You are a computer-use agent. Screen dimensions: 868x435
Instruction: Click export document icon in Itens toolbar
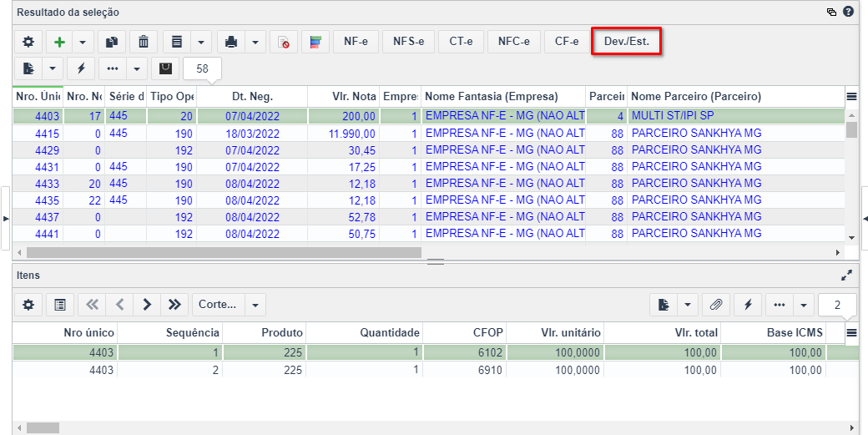click(x=664, y=305)
